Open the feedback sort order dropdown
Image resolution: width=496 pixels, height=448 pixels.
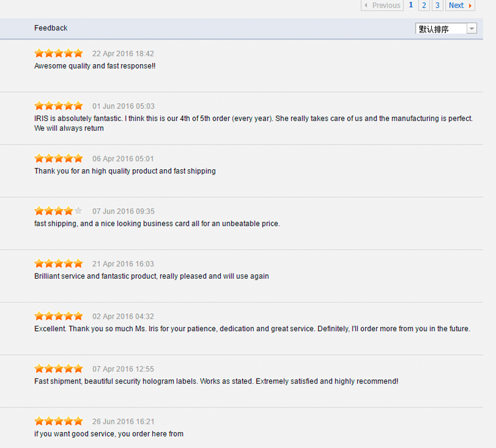point(446,28)
